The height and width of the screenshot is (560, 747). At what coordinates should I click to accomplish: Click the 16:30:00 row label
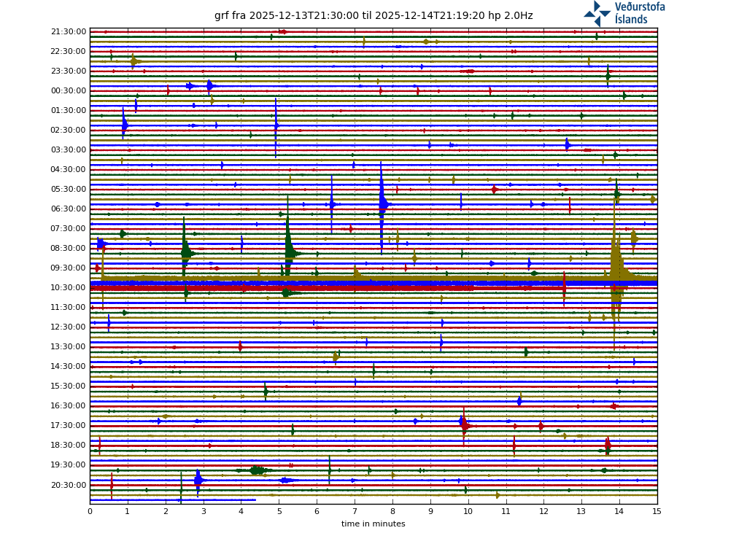[69, 406]
